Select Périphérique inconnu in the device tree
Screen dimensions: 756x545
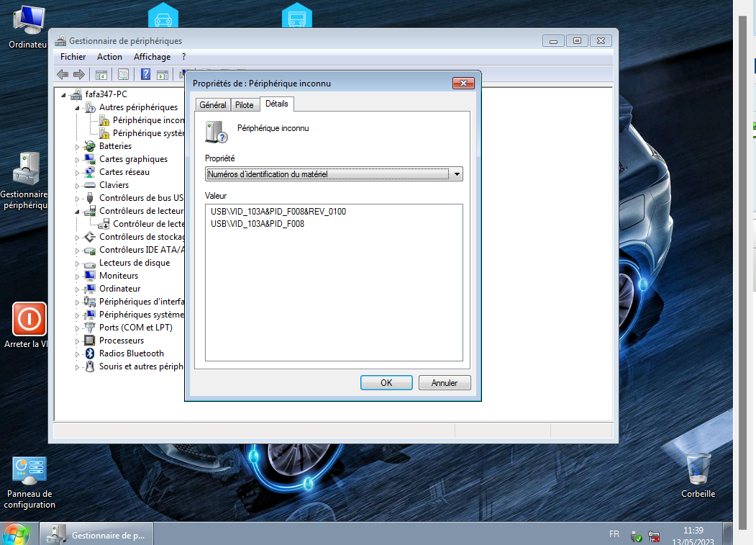click(x=148, y=120)
